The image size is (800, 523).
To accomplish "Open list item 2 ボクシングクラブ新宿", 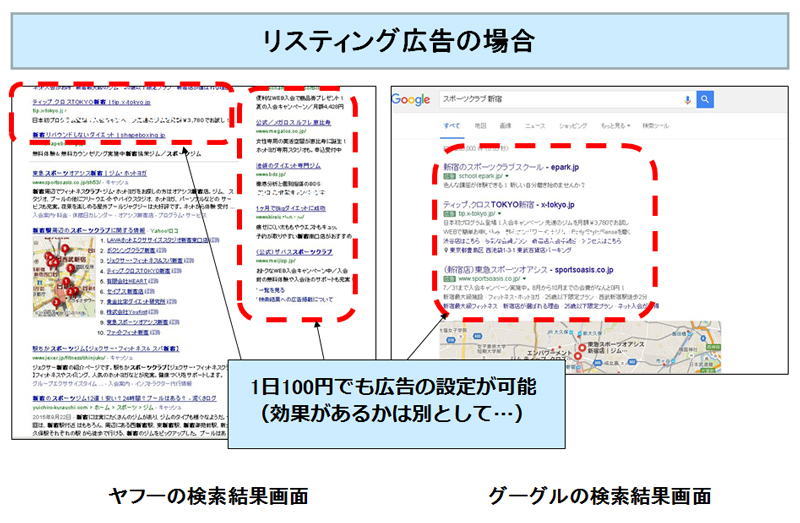I will [x=131, y=251].
